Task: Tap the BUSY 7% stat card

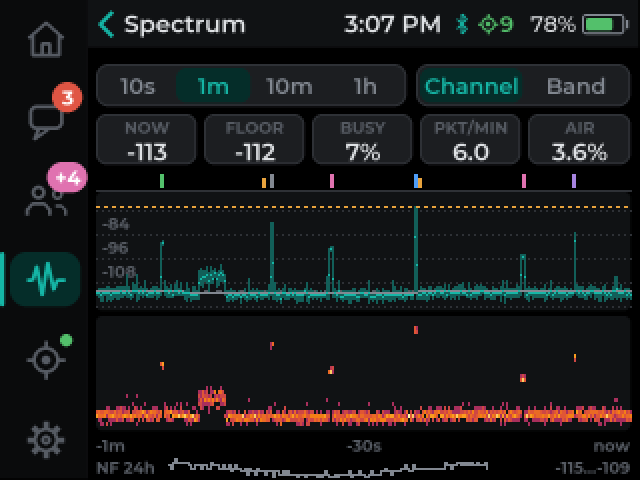Action: (362, 140)
